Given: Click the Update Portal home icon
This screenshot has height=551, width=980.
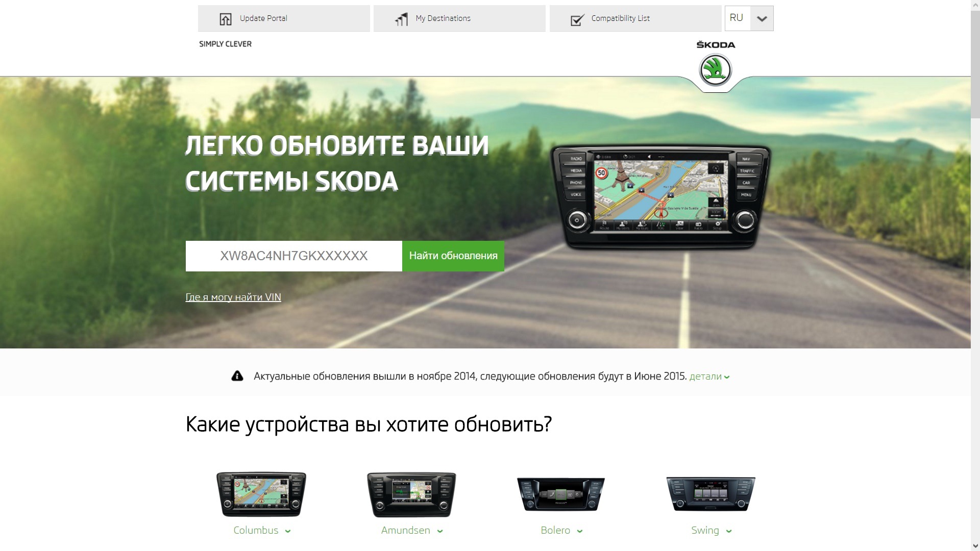Looking at the screenshot, I should (x=226, y=18).
